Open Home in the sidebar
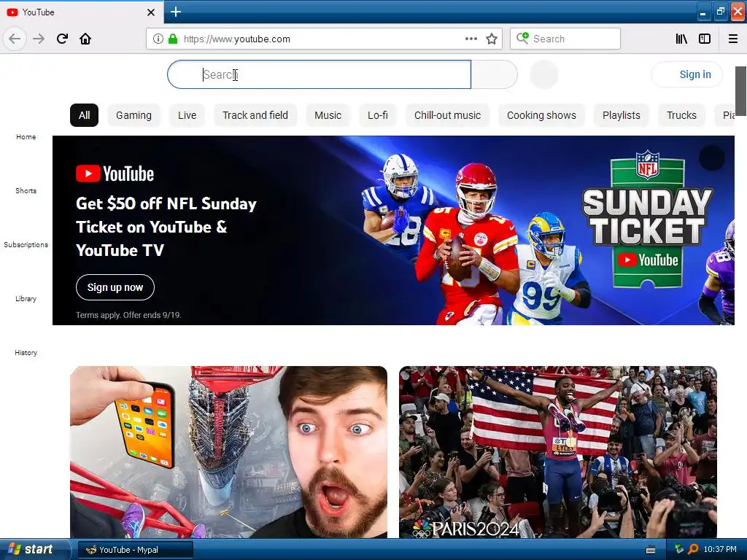Viewport: 747px width, 560px height. [x=26, y=136]
